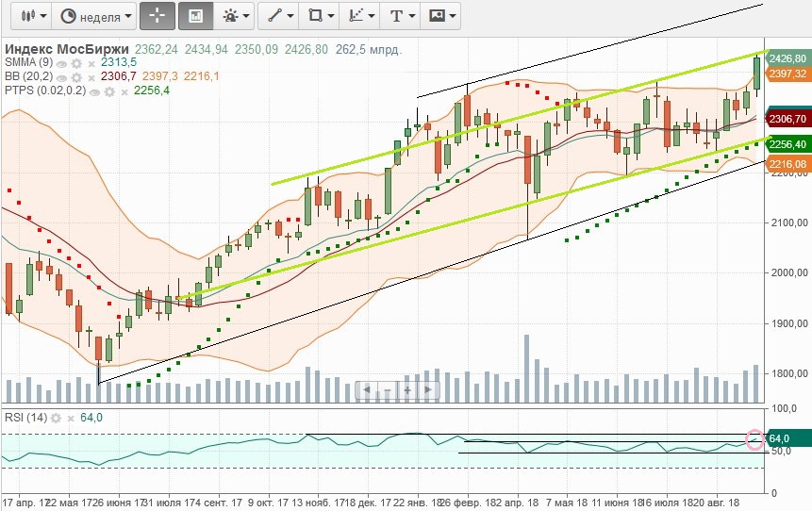812x511 pixels.
Task: Open the trend/regression tools dropdown
Action: [361, 16]
